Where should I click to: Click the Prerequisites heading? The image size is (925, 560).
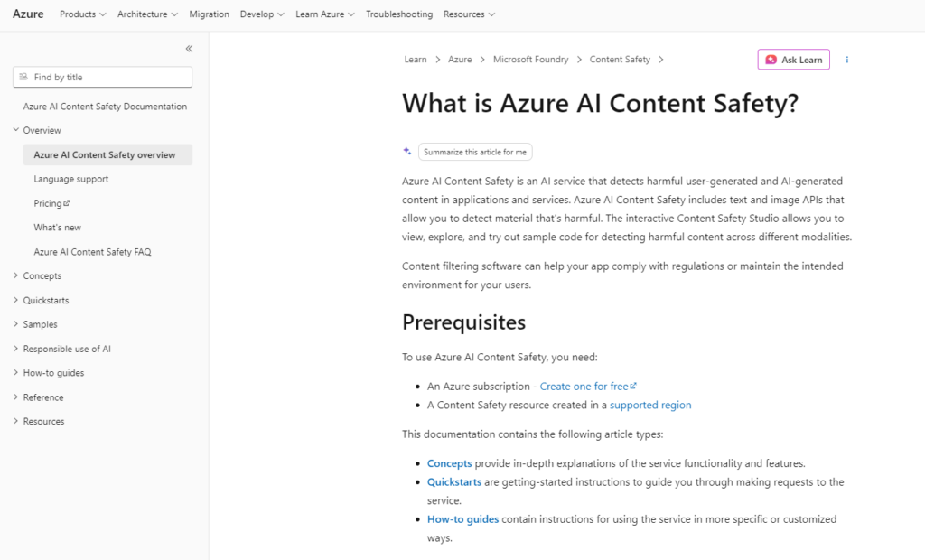pyautogui.click(x=463, y=322)
